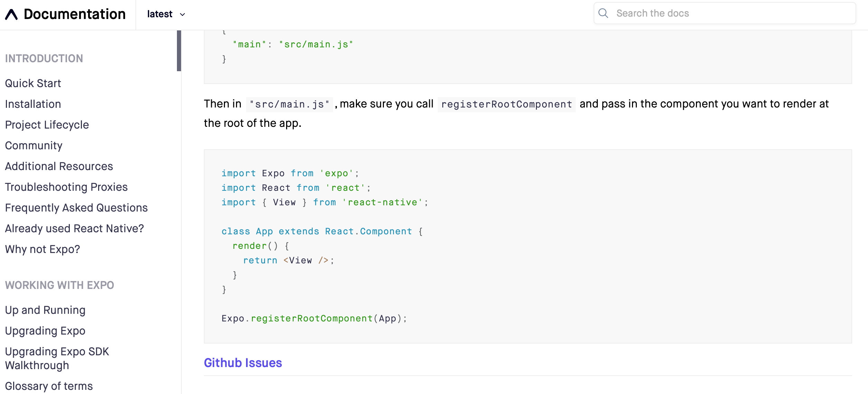Collapse the INTRODUCTION section
Image resolution: width=868 pixels, height=394 pixels.
click(x=44, y=58)
